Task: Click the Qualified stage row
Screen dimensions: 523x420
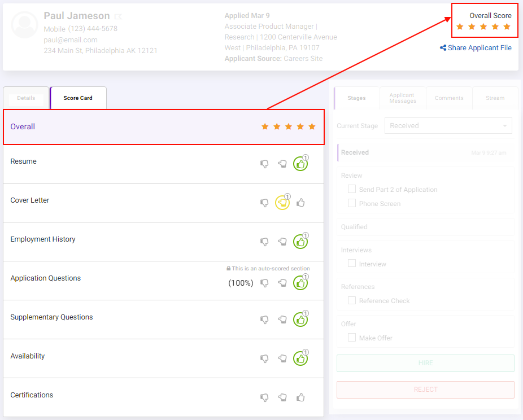Action: (x=425, y=227)
